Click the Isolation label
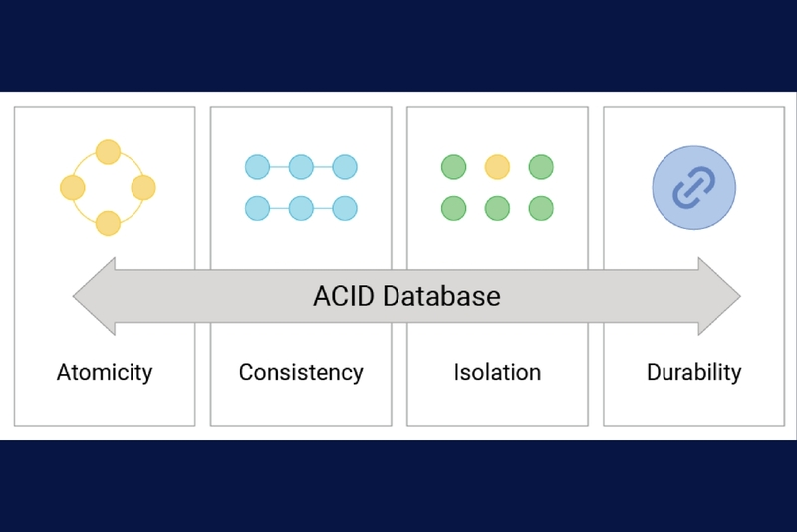 tap(497, 372)
